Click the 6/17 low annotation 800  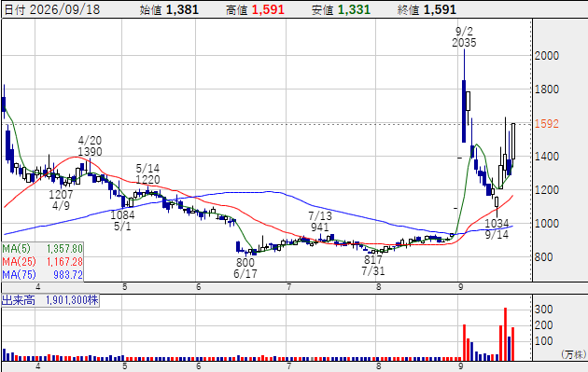[245, 262]
